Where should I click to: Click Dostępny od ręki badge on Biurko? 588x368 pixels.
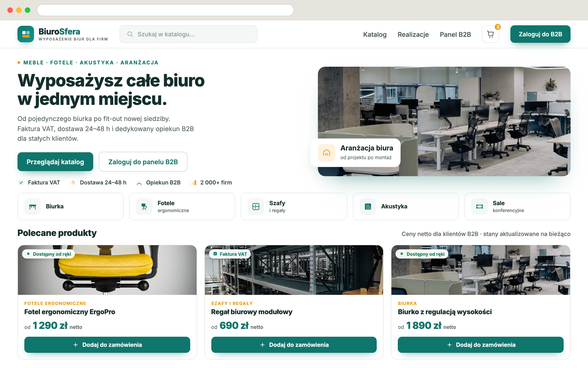(422, 254)
